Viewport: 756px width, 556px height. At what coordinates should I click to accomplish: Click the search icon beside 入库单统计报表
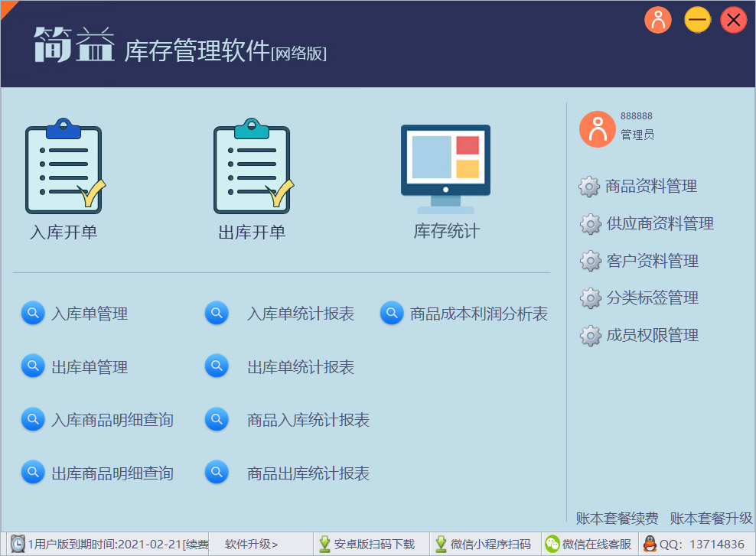coord(217,313)
